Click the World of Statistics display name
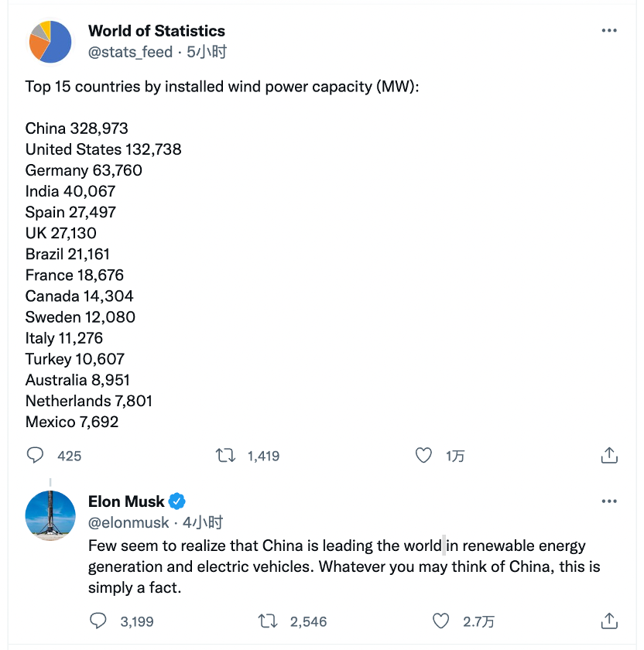The height and width of the screenshot is (650, 644). click(x=156, y=31)
